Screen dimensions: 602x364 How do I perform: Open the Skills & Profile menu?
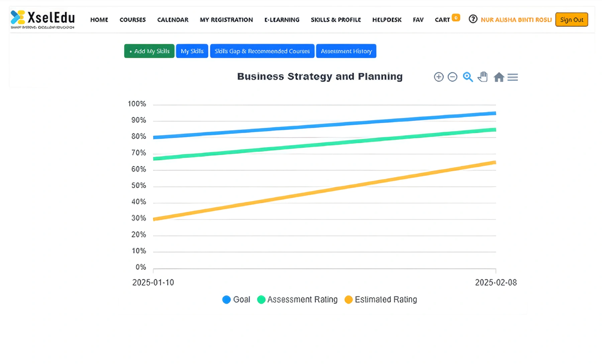coord(335,20)
